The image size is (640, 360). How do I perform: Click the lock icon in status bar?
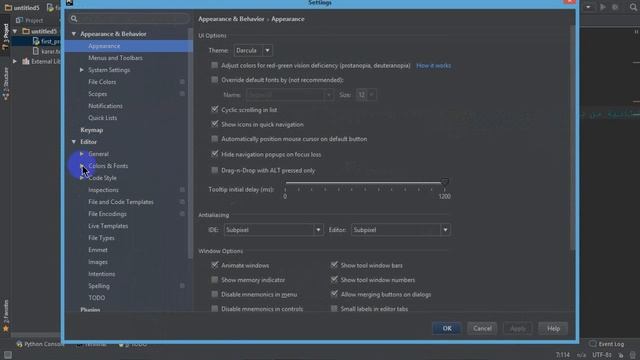(x=621, y=355)
